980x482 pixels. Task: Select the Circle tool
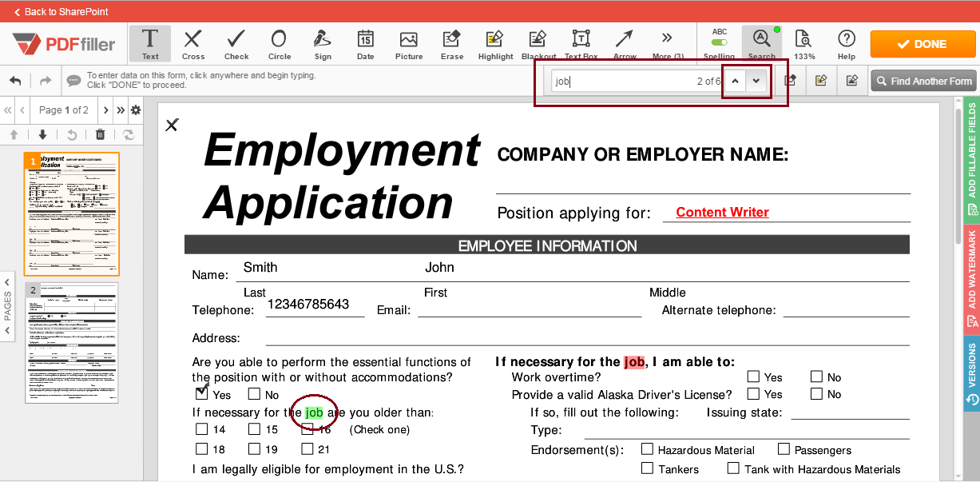[x=279, y=44]
